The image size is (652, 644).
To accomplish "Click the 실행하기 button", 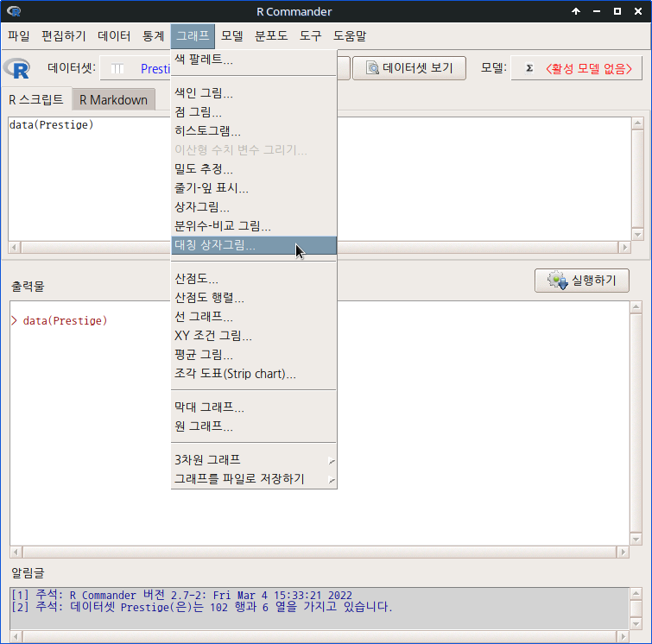I will (582, 281).
